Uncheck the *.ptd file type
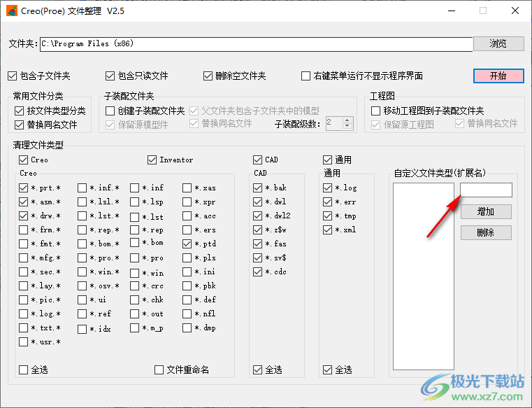532x408 pixels. (x=187, y=244)
